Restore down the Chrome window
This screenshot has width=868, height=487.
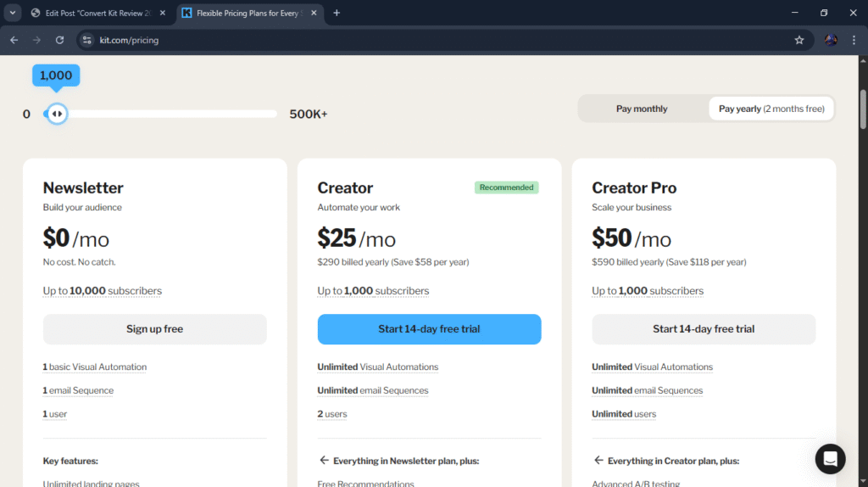point(824,13)
